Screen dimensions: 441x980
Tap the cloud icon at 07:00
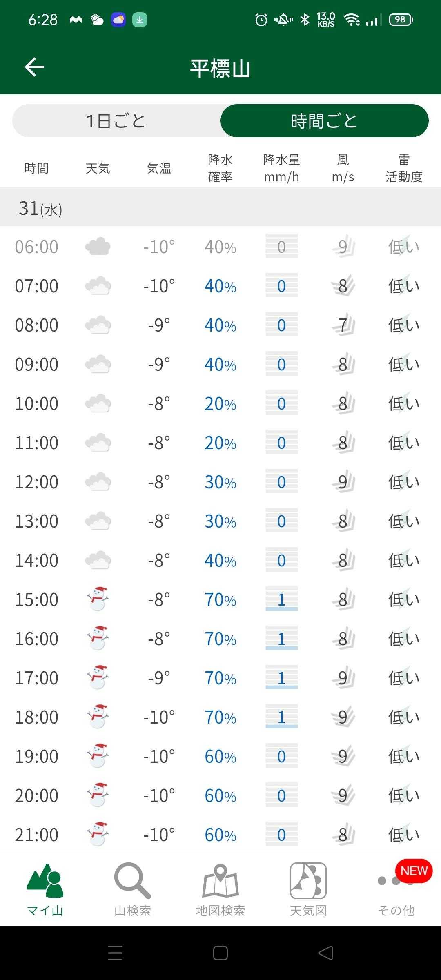[x=98, y=286]
